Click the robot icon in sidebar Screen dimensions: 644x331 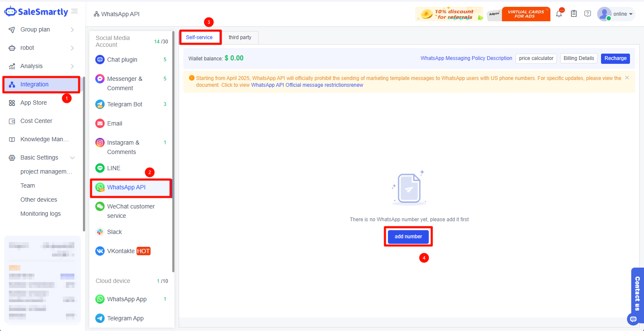(x=12, y=48)
